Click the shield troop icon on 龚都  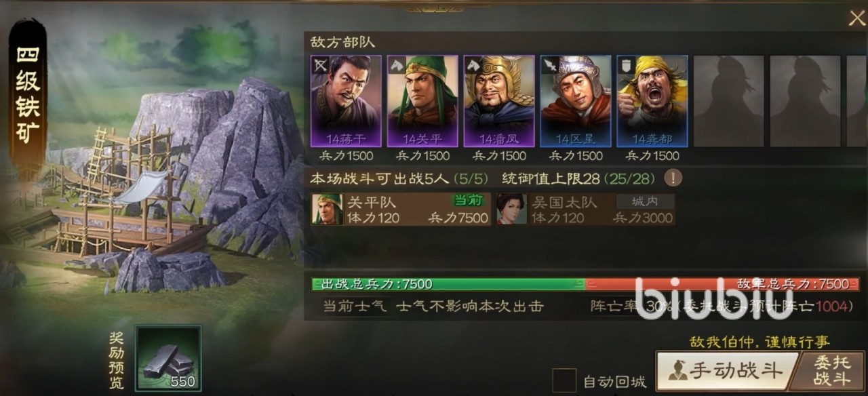[626, 64]
